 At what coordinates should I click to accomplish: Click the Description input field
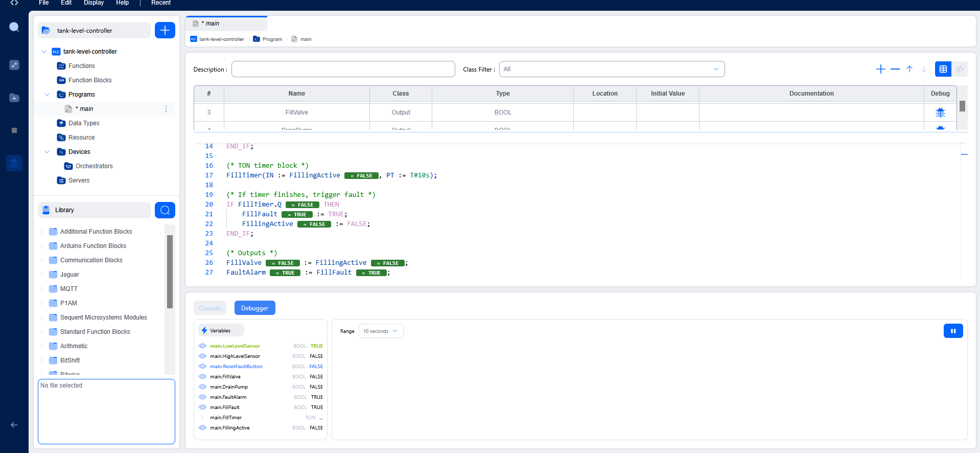[x=343, y=69]
